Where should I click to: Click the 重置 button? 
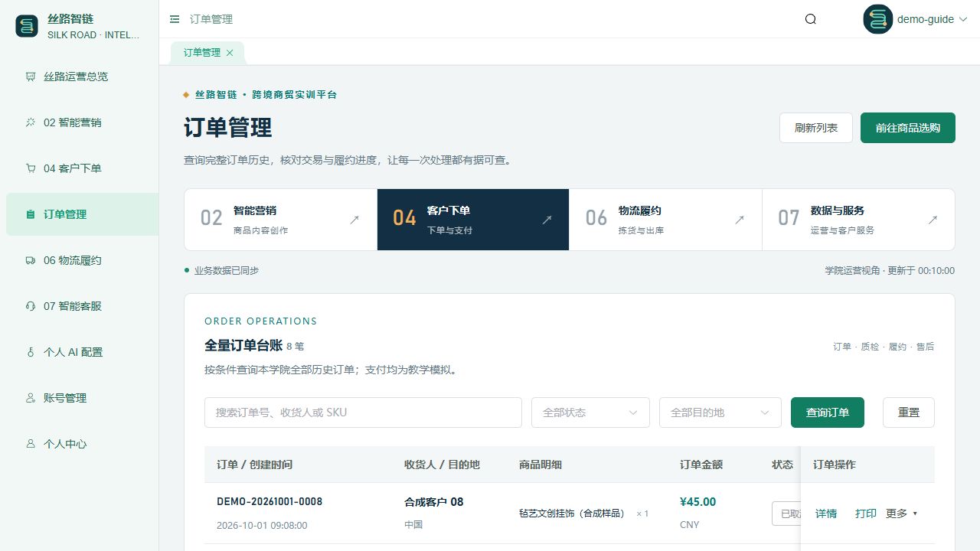coord(909,412)
